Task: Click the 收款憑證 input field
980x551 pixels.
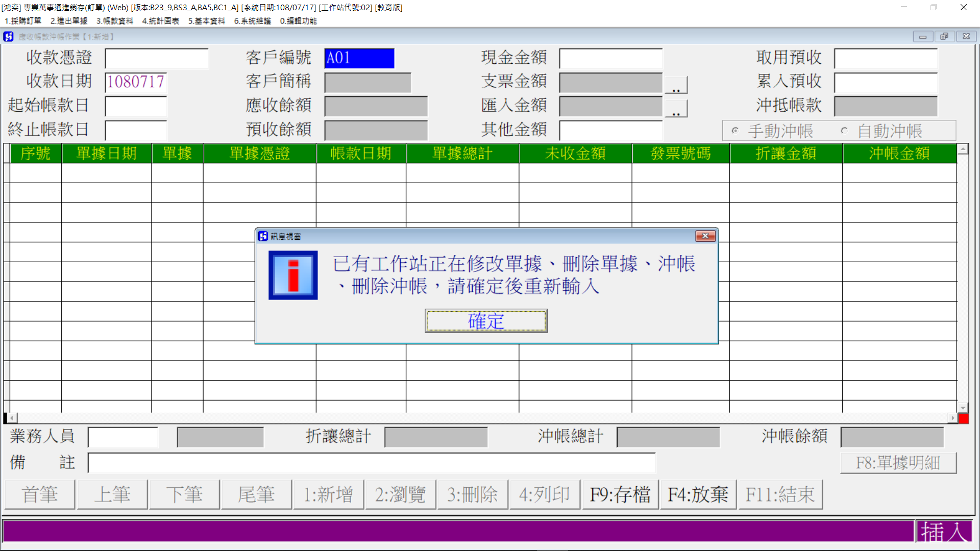Action: coord(157,59)
